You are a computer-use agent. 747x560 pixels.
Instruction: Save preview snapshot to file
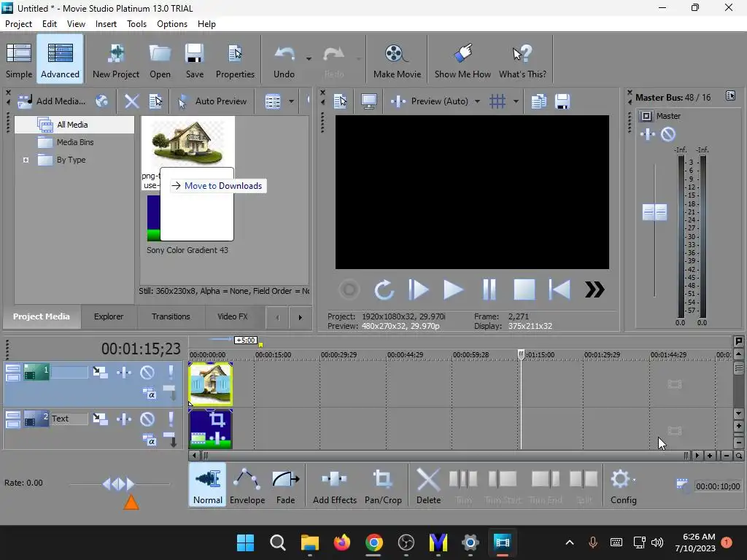click(562, 101)
